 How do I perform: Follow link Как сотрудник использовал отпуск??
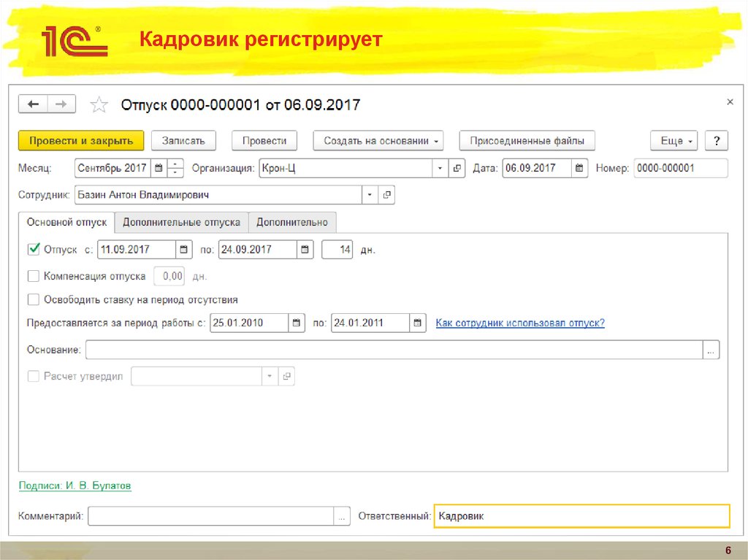pos(519,323)
